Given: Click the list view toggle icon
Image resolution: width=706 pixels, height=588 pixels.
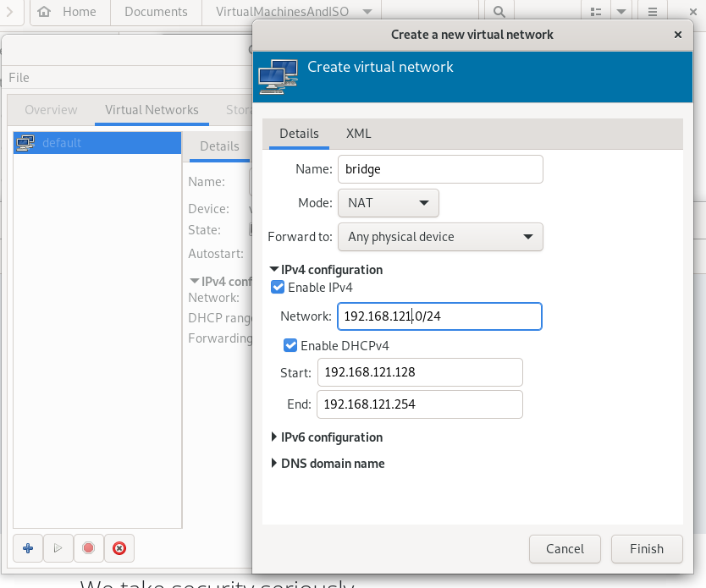Looking at the screenshot, I should click(596, 12).
